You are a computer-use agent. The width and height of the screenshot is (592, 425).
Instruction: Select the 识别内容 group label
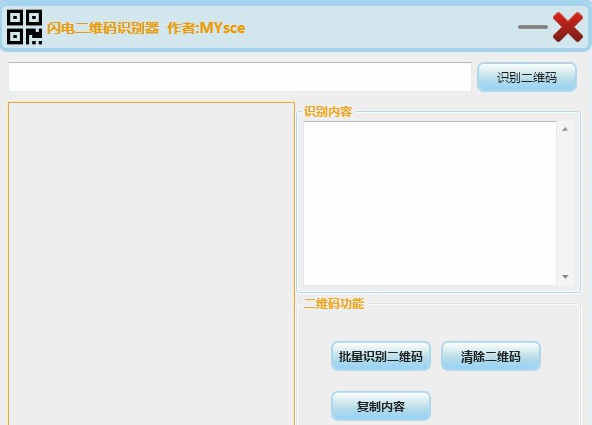328,112
